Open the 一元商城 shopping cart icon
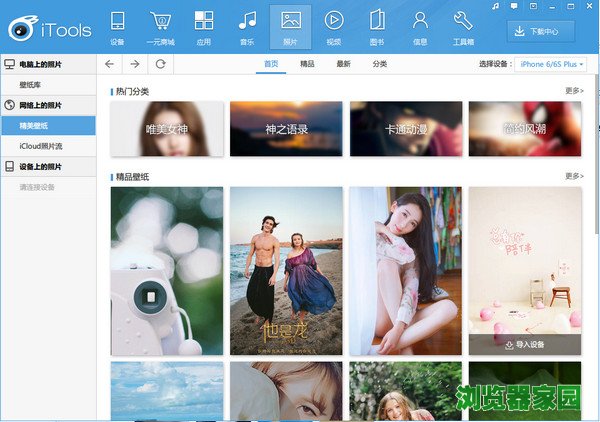 (160, 25)
